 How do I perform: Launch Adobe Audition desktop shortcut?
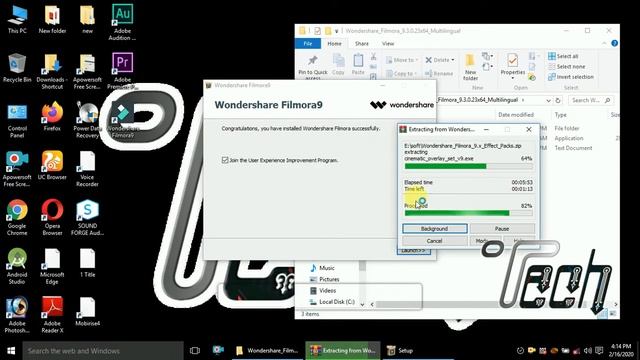click(122, 22)
